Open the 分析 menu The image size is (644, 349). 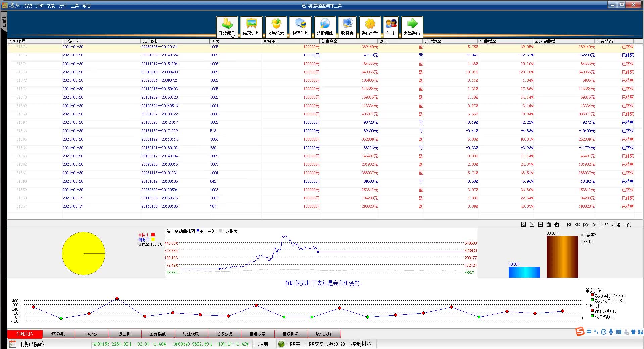tap(63, 6)
